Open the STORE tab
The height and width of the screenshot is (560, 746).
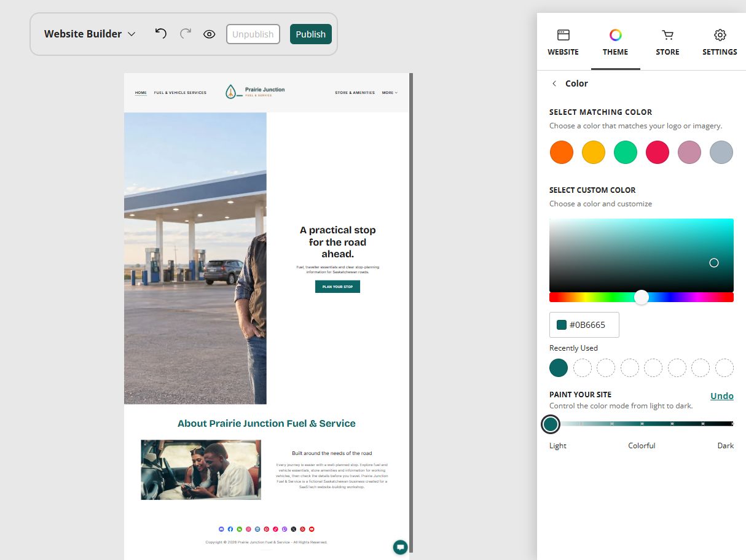click(x=667, y=42)
